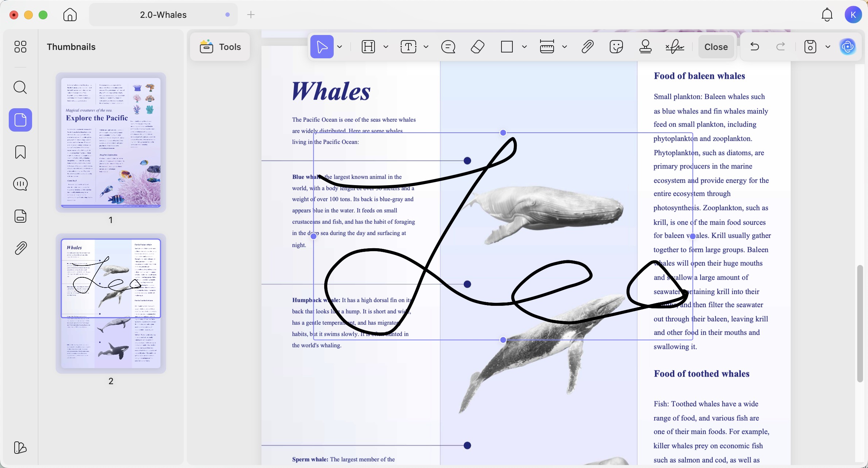This screenshot has height=468, width=868.
Task: Expand the measure tool dropdown arrow
Action: point(565,47)
